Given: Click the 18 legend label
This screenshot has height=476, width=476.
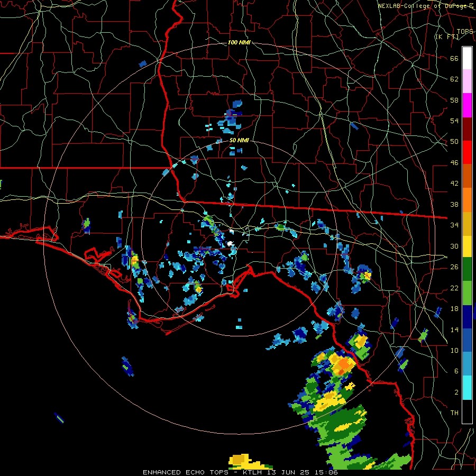Looking at the screenshot, I should pyautogui.click(x=454, y=309).
